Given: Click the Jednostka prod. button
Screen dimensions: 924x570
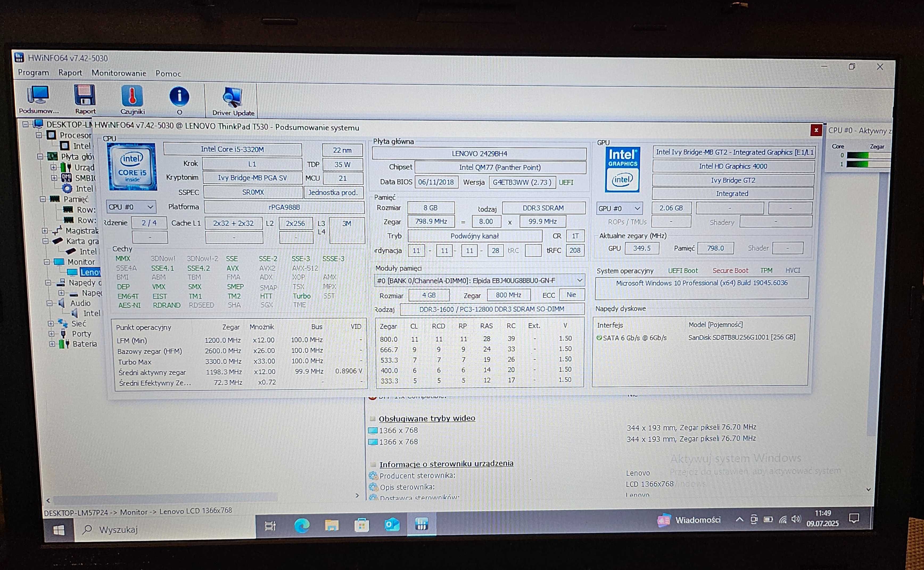Looking at the screenshot, I should tap(333, 192).
